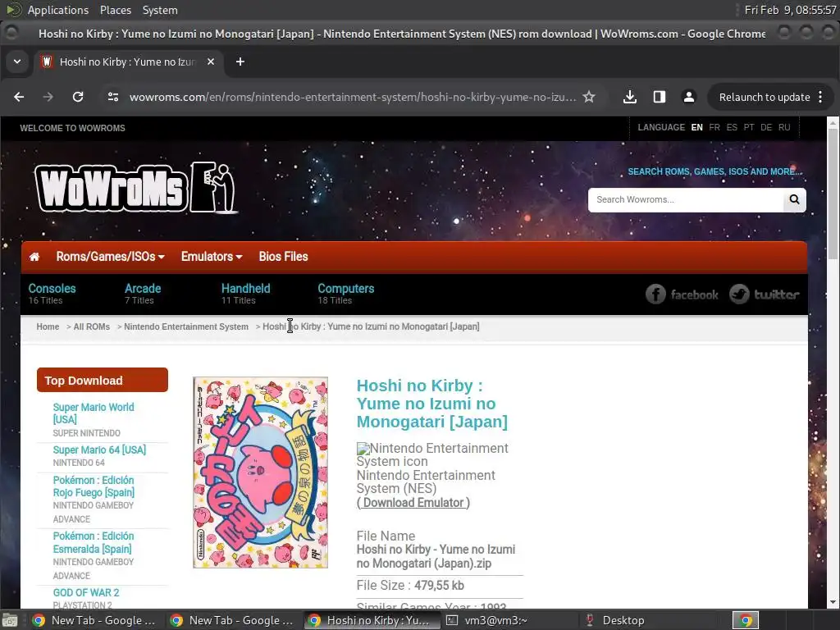This screenshot has width=840, height=630.
Task: Open GOD OF WAR 2 link
Action: pos(85,592)
